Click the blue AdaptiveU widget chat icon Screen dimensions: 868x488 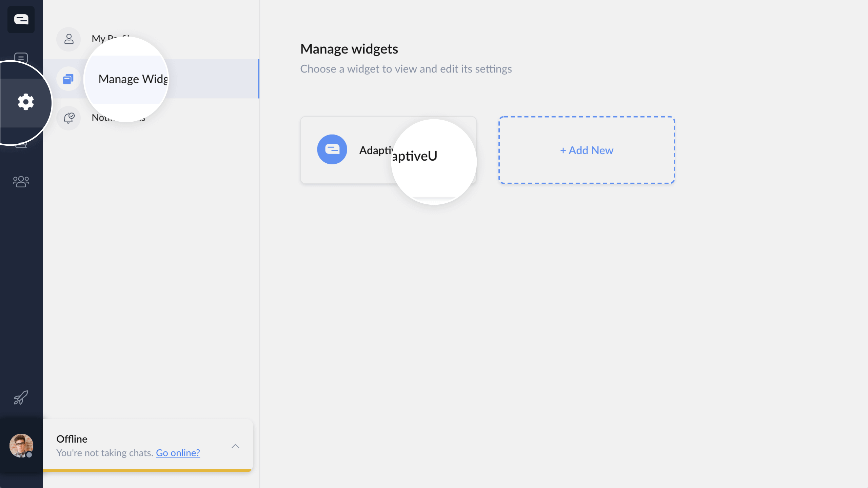click(x=332, y=149)
